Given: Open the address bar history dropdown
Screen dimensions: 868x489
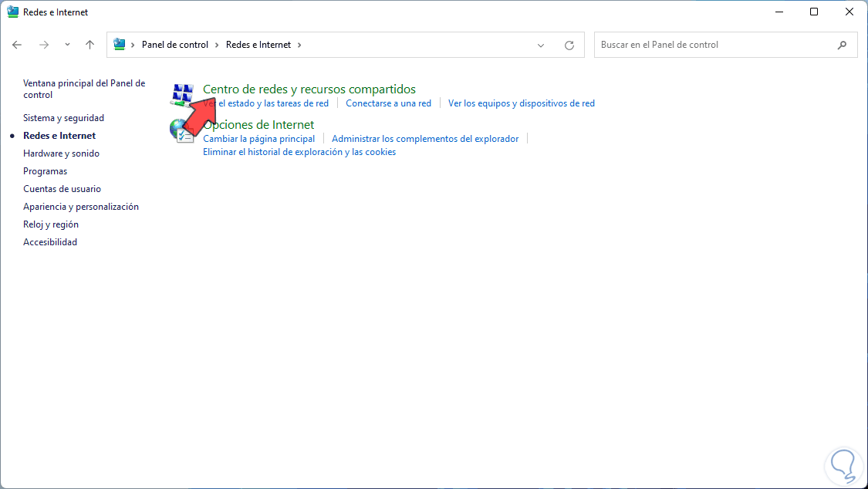Looking at the screenshot, I should pyautogui.click(x=541, y=46).
